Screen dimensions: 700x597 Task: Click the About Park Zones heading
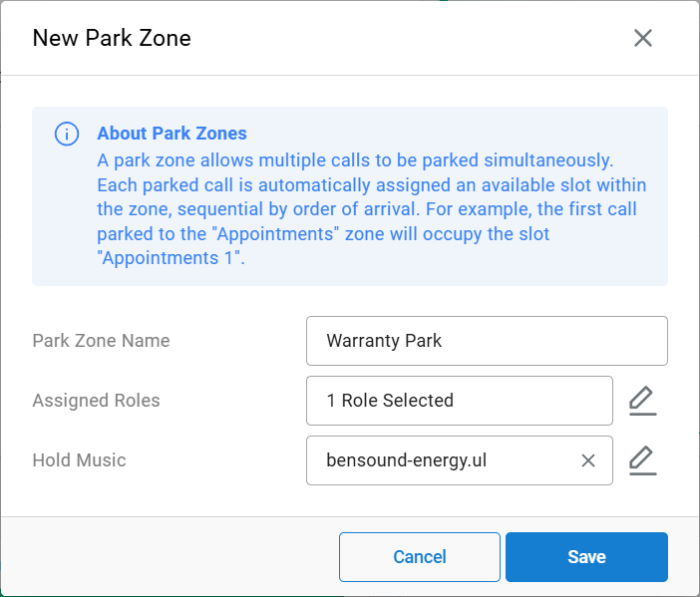(172, 134)
